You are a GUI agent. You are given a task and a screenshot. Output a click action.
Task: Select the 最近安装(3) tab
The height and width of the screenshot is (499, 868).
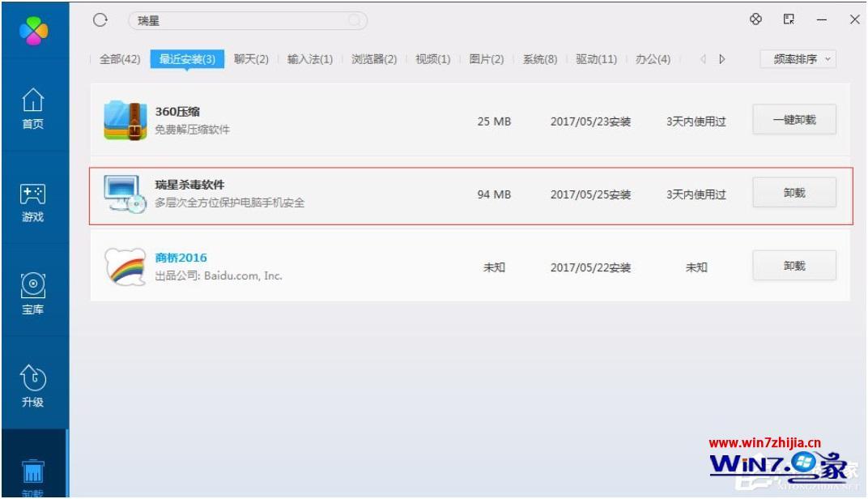tap(187, 59)
